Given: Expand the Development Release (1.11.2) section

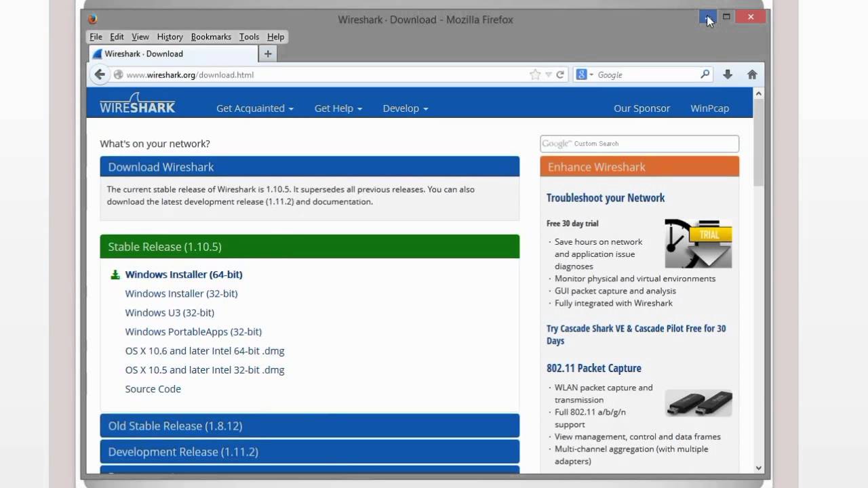Looking at the screenshot, I should 310,451.
